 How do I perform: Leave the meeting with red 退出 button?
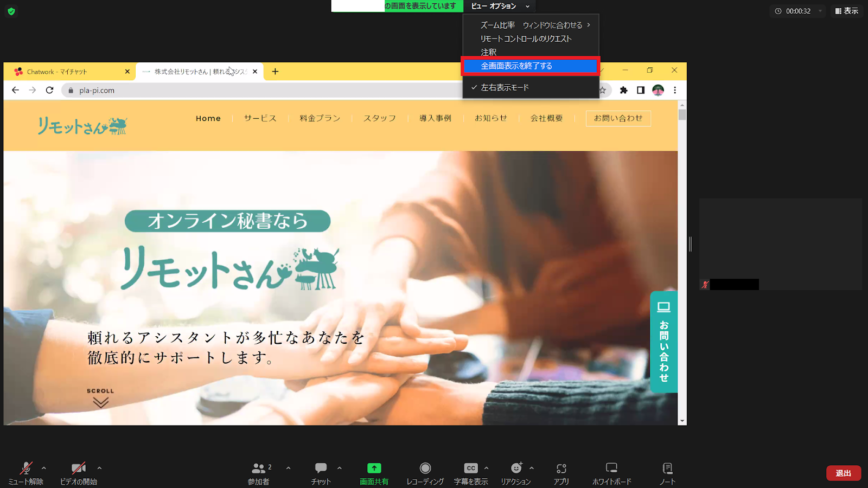[844, 473]
